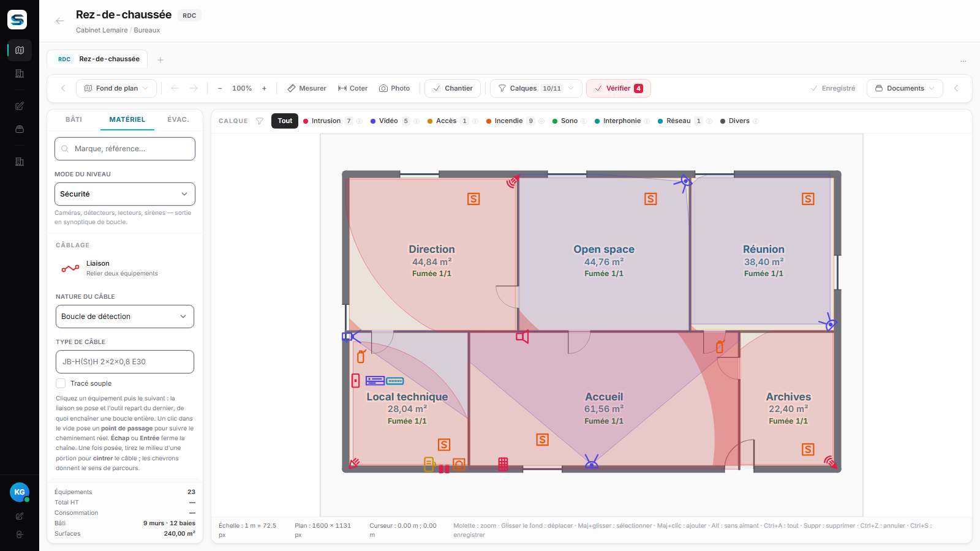Click the KG user avatar

pos(20,492)
